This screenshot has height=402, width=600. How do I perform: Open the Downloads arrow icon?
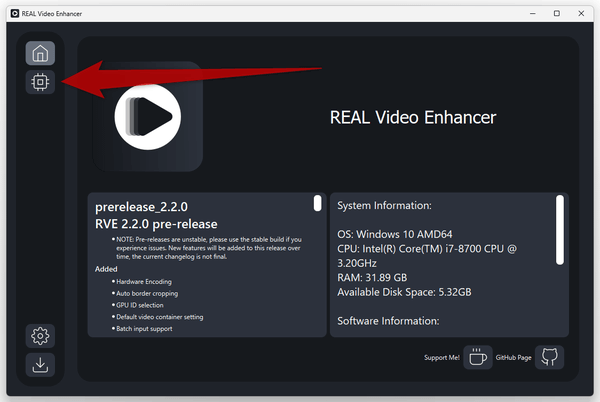pyautogui.click(x=40, y=365)
